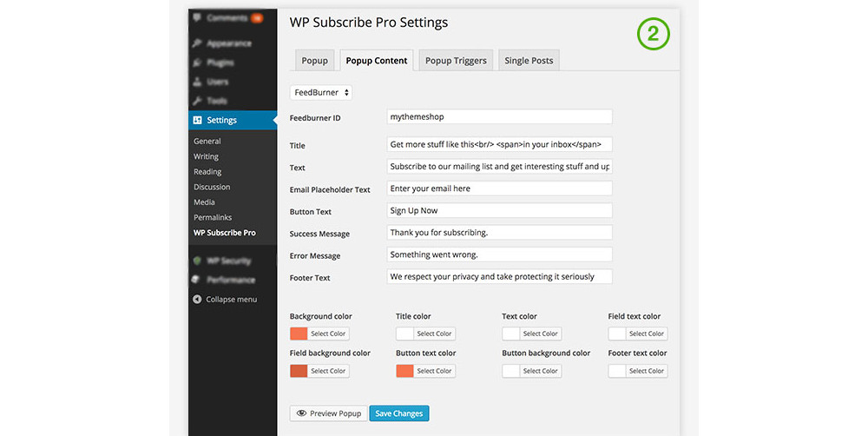Click Select Color for Field background color
868x436 pixels.
[x=328, y=371]
